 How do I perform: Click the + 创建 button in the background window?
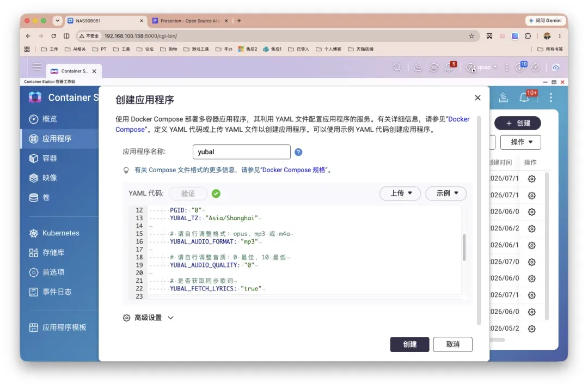pyautogui.click(x=518, y=123)
